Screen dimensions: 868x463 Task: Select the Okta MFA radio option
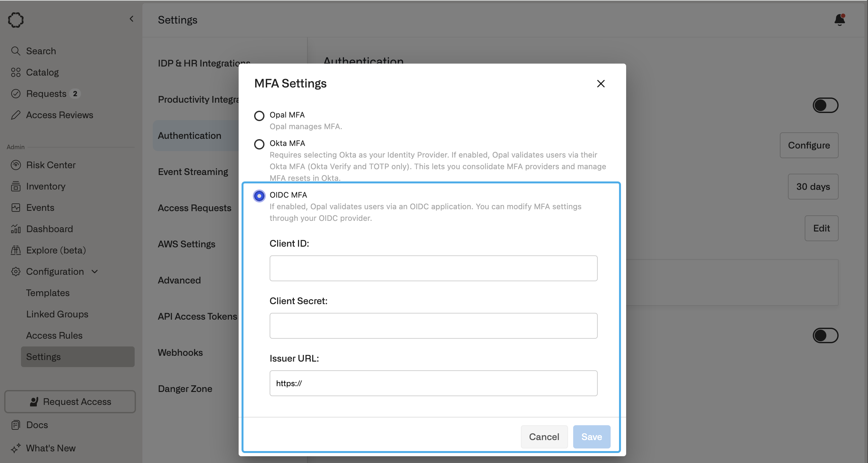click(x=259, y=144)
